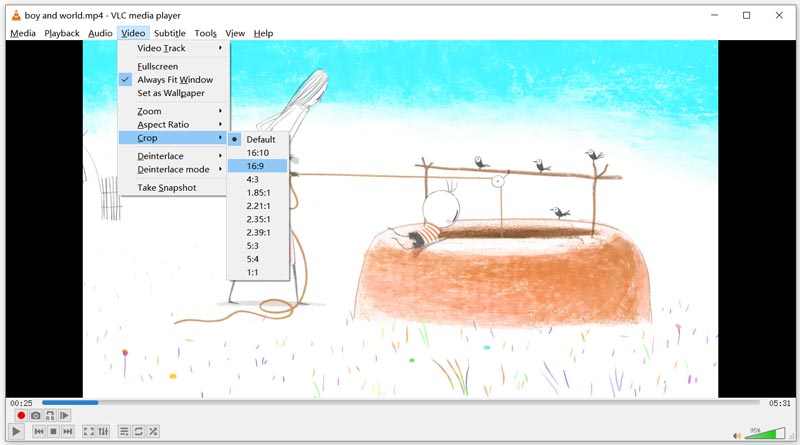The height and width of the screenshot is (445, 800).
Task: Click the VLC cone title icon
Action: coord(16,15)
